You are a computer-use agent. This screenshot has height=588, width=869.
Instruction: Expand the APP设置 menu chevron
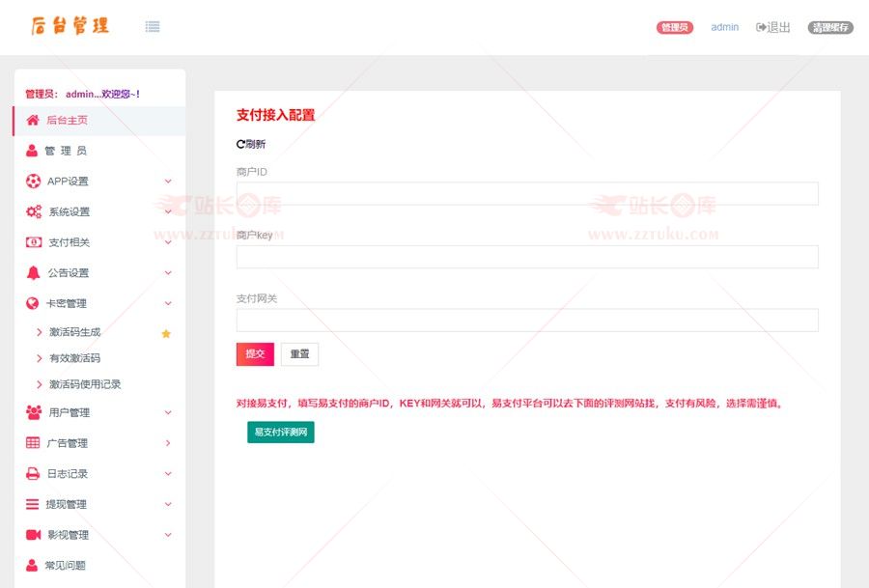click(x=168, y=182)
